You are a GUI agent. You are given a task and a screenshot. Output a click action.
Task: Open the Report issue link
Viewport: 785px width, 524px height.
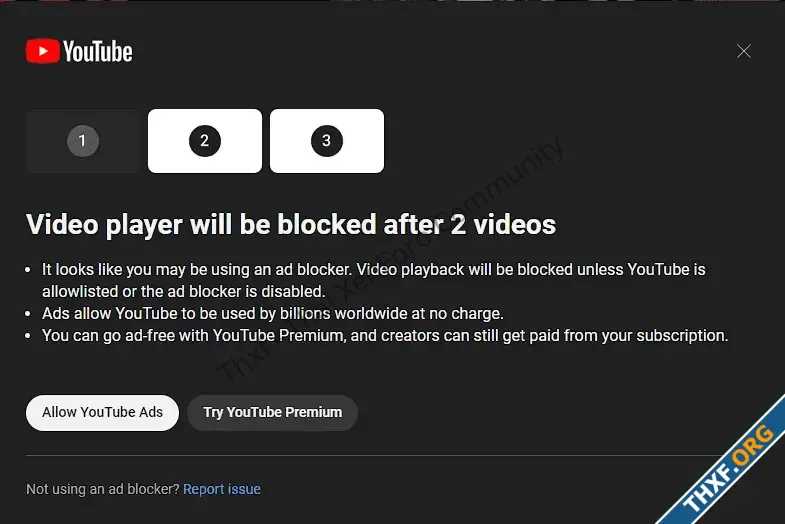[x=222, y=489]
